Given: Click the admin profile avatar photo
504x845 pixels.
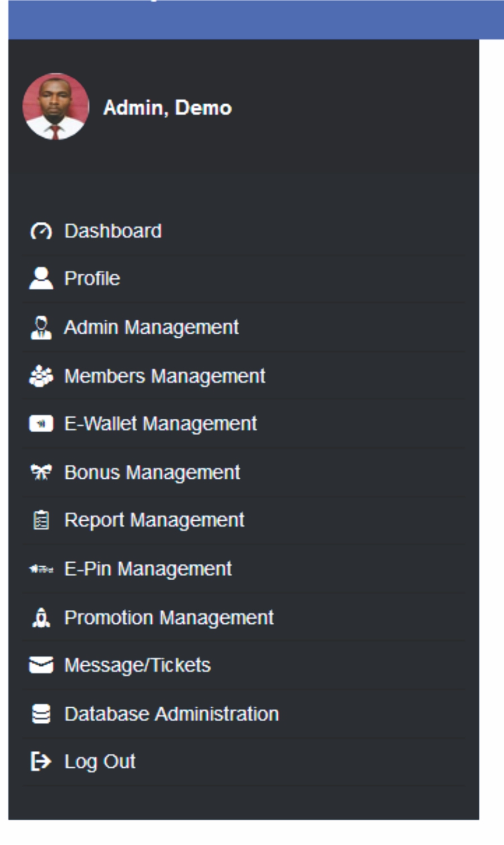Looking at the screenshot, I should pyautogui.click(x=55, y=106).
